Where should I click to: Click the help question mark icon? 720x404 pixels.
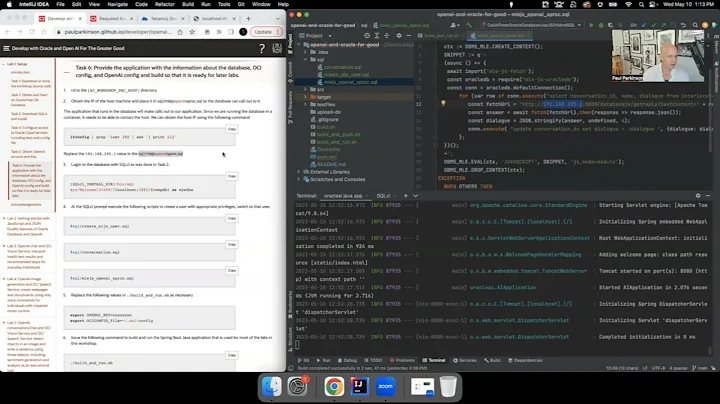(x=262, y=48)
